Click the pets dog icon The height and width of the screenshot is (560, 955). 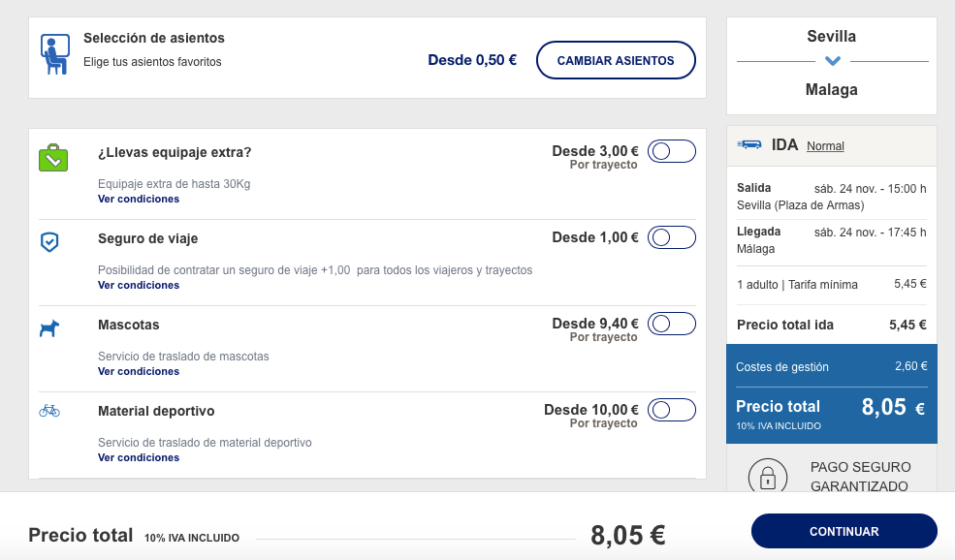(x=49, y=328)
